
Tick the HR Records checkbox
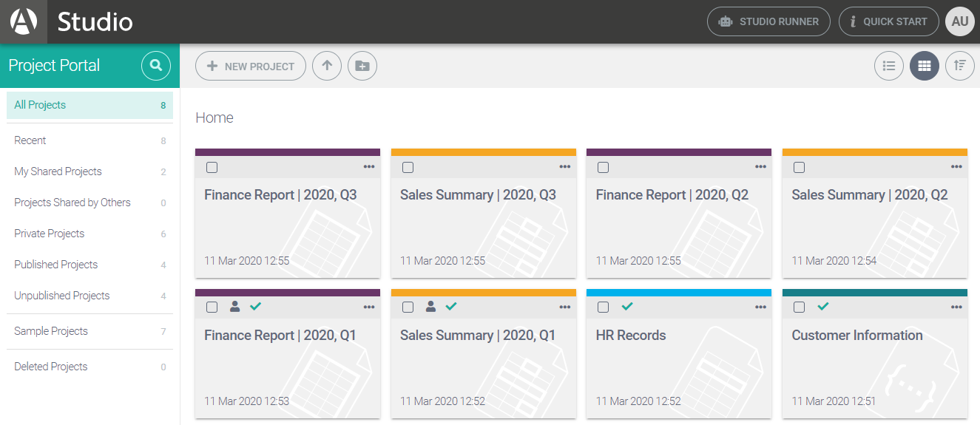604,307
